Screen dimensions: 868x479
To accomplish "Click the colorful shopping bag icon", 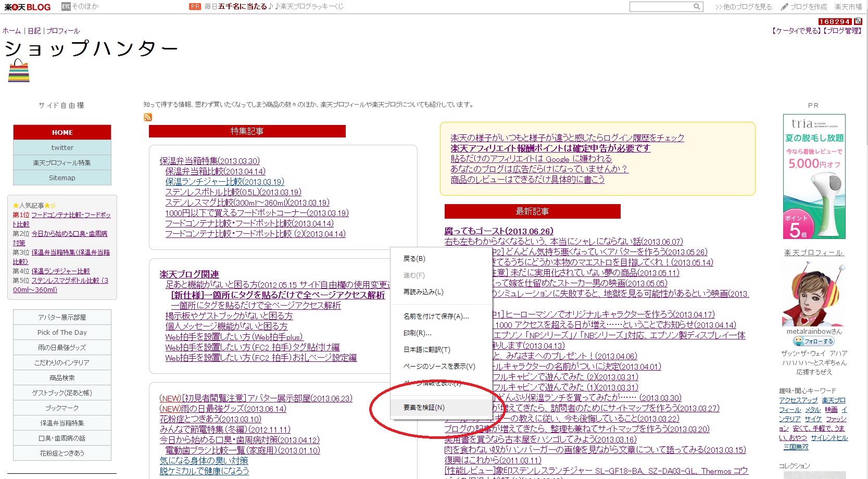I will pyautogui.click(x=19, y=71).
